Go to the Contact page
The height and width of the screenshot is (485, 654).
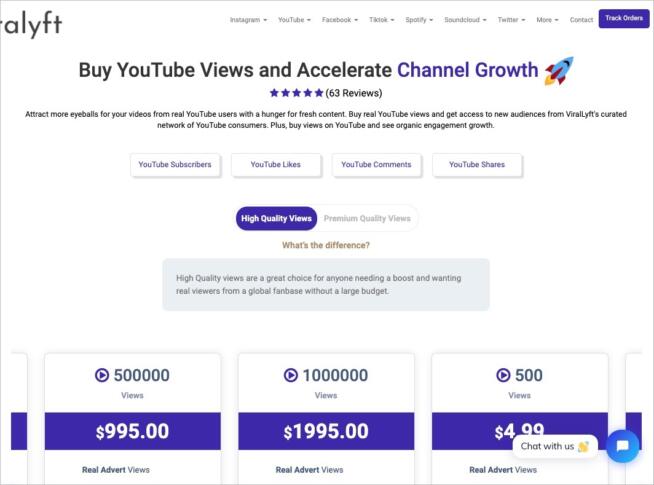pyautogui.click(x=581, y=20)
